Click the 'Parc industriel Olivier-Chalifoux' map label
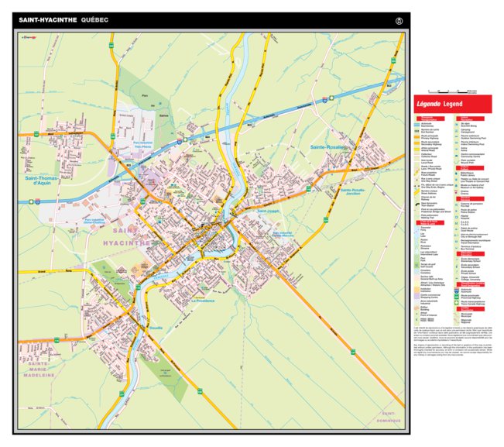The height and width of the screenshot is (447, 504). [x=94, y=222]
